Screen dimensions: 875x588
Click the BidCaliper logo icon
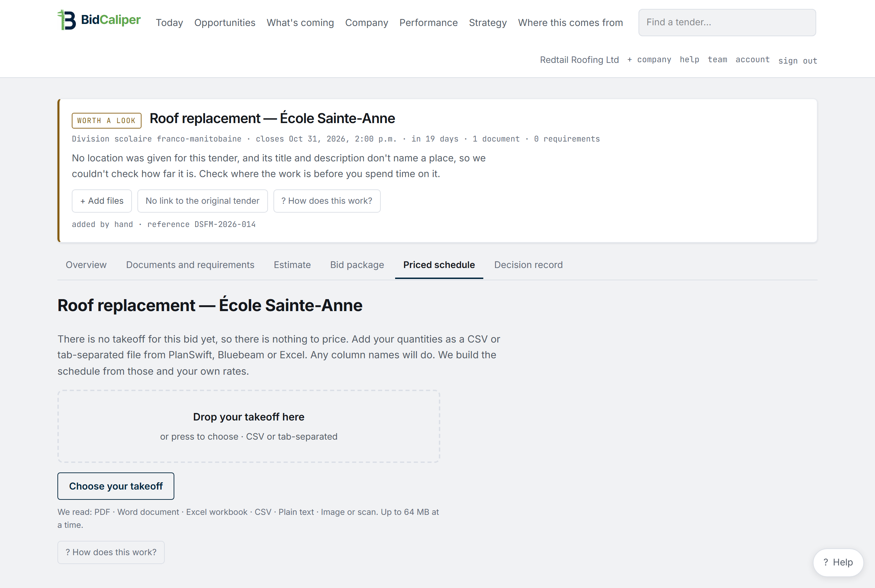(67, 19)
